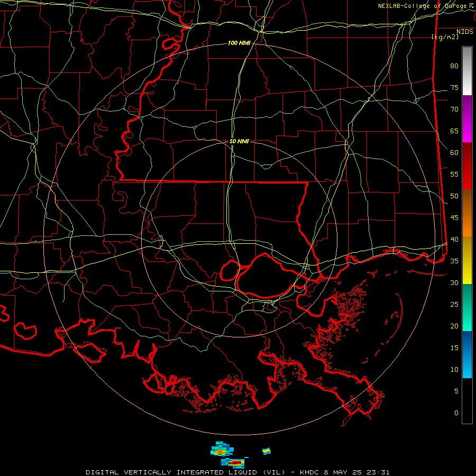Click the NIDS label
The image size is (476, 476).
(465, 32)
